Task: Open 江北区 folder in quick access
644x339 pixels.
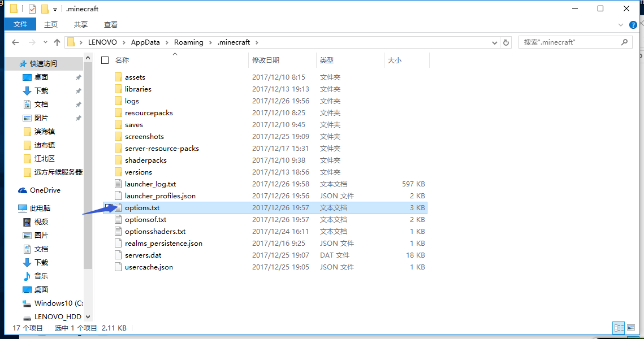Action: click(x=44, y=158)
